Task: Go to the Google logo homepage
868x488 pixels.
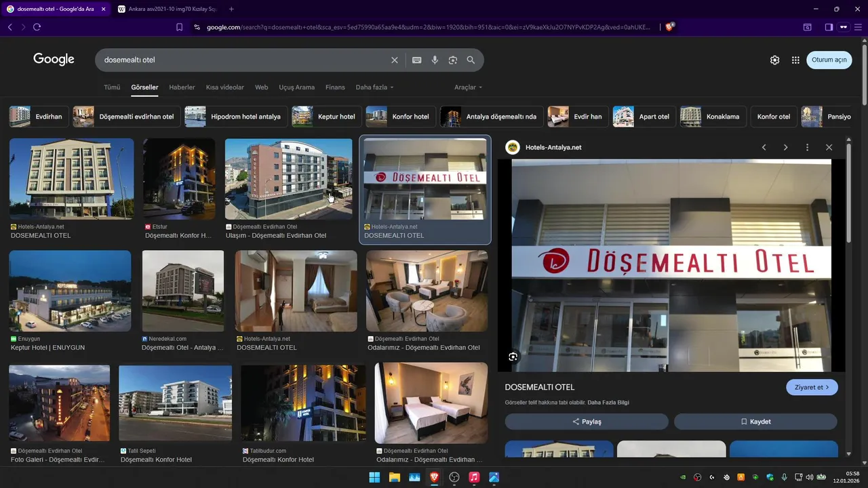Action: (54, 60)
